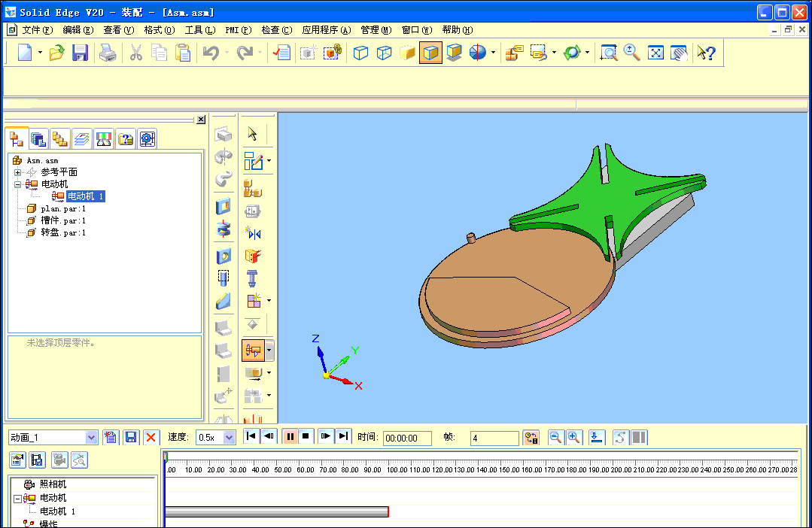Viewport: 812px width, 528px height.
Task: Click the Go to start playback button
Action: (x=251, y=436)
